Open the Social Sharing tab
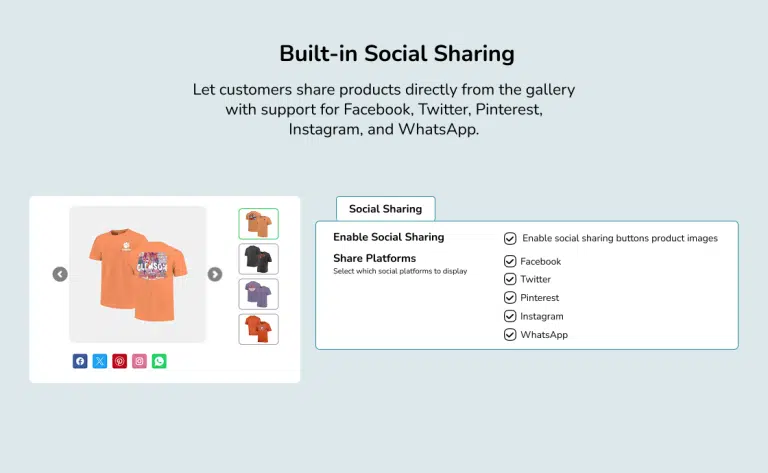Screen dimensions: 768x473 [385, 209]
